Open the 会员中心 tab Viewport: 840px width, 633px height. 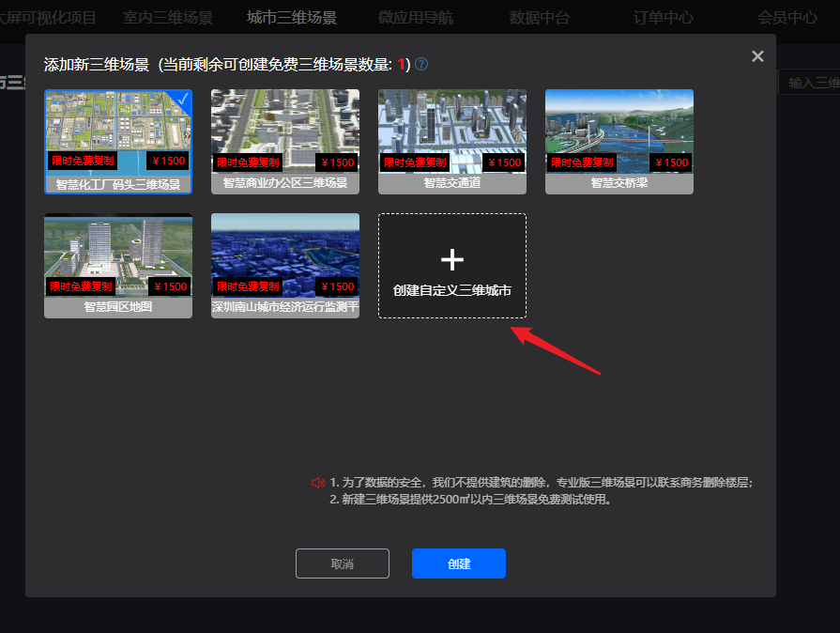(787, 18)
